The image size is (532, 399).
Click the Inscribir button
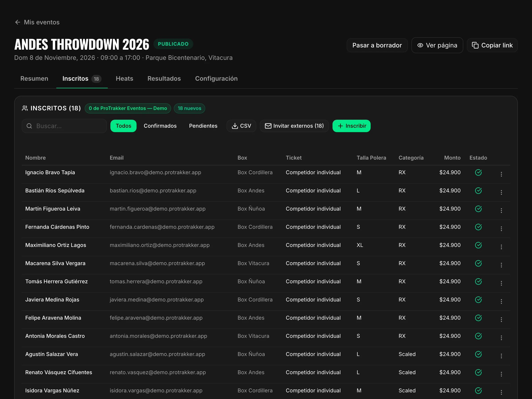[x=351, y=126]
